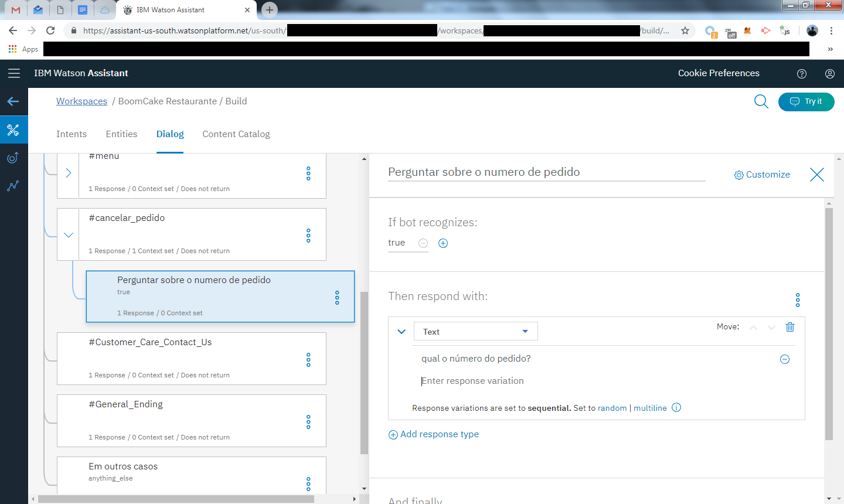The image size is (844, 504).
Task: Select the #Customer_Care_Contact_Us dialog node
Action: coord(191,359)
